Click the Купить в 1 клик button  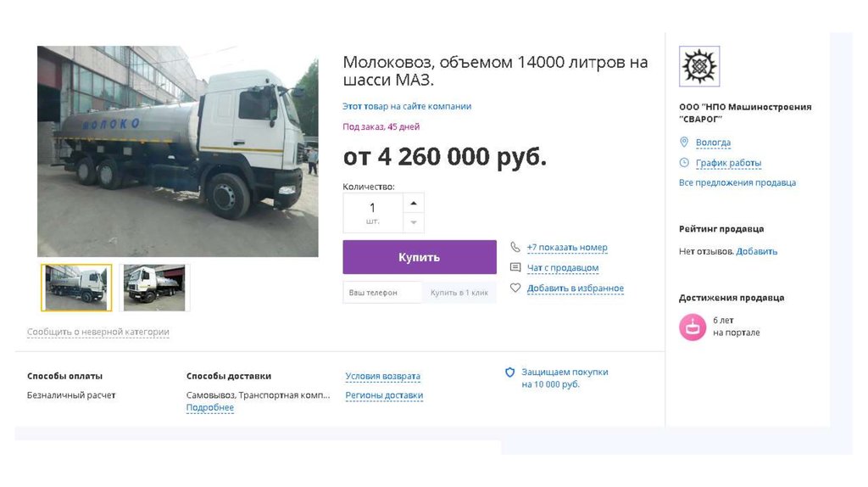click(459, 293)
